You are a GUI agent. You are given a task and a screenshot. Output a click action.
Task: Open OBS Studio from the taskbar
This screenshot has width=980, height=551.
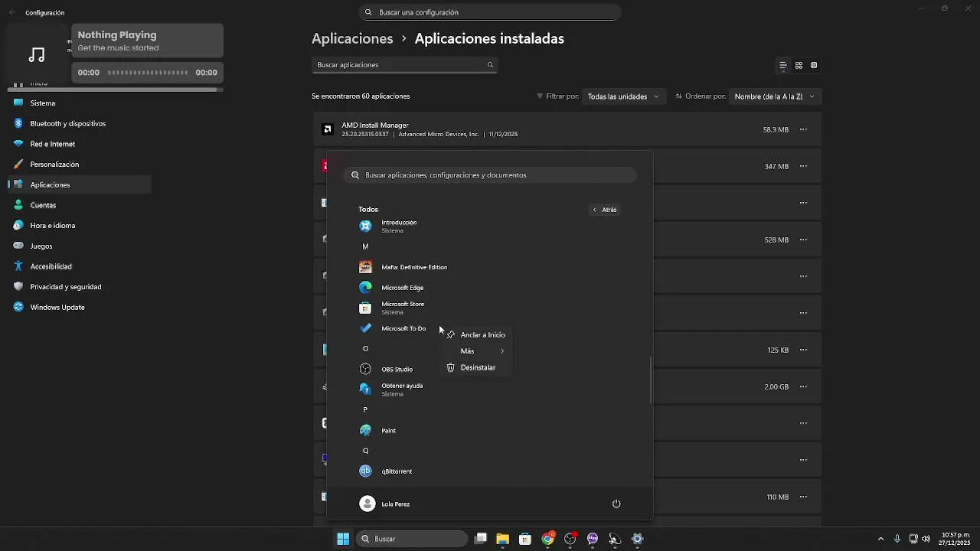570,539
